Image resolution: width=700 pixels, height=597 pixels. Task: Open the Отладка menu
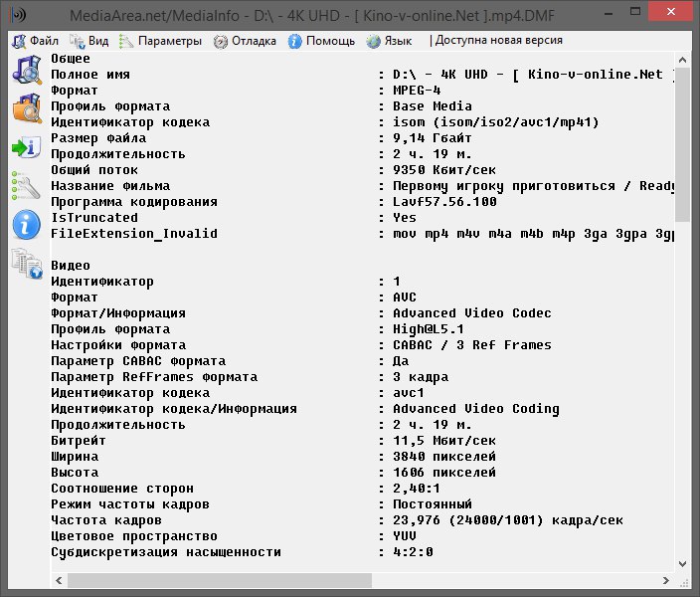[245, 41]
